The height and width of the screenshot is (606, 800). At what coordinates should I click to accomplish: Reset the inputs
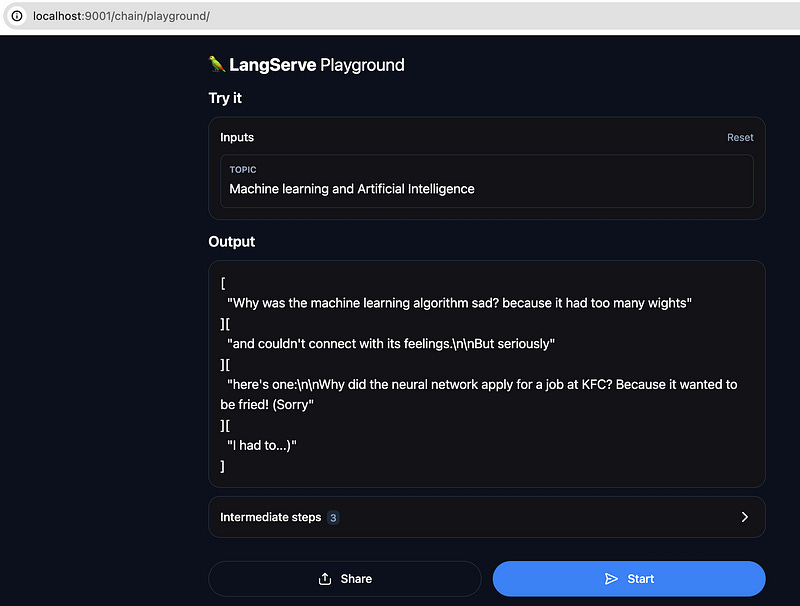point(740,137)
